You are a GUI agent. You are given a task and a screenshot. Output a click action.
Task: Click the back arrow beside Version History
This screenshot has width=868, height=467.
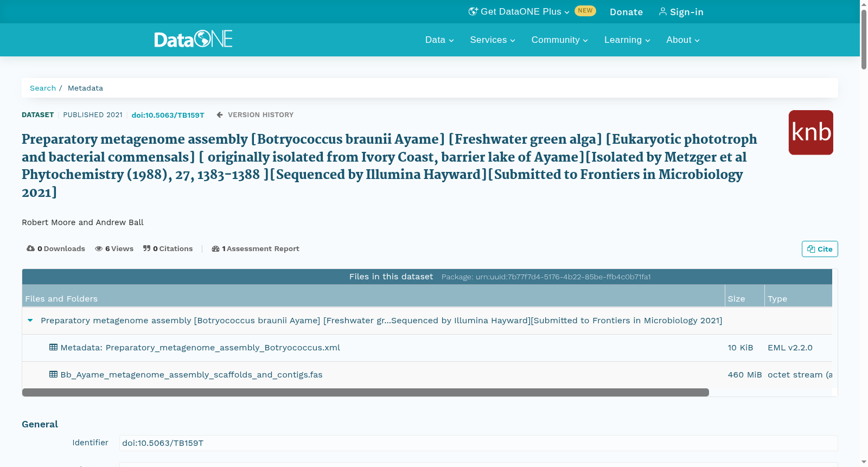(x=220, y=115)
